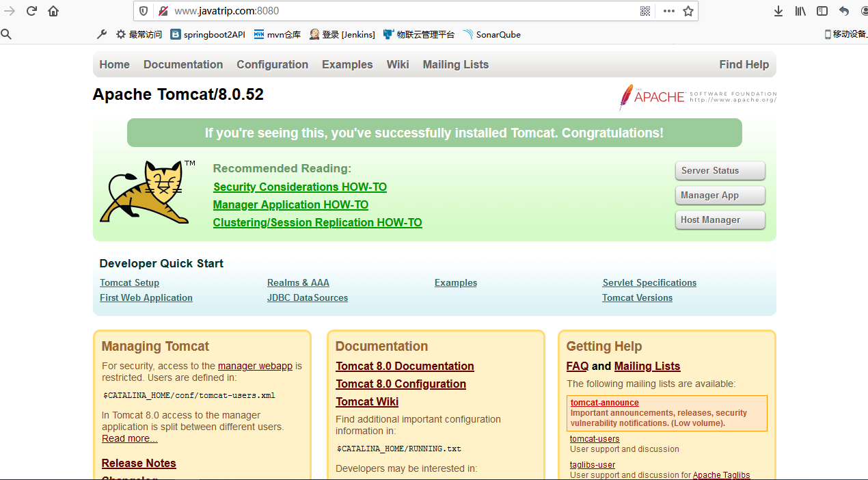This screenshot has height=480, width=868.
Task: Open Wiki nav item
Action: (398, 64)
